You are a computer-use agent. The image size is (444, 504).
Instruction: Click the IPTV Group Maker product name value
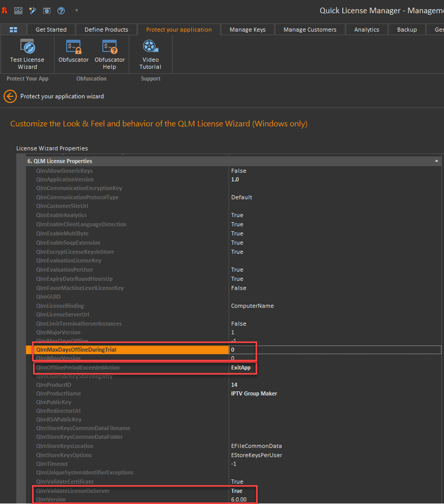[x=254, y=393]
